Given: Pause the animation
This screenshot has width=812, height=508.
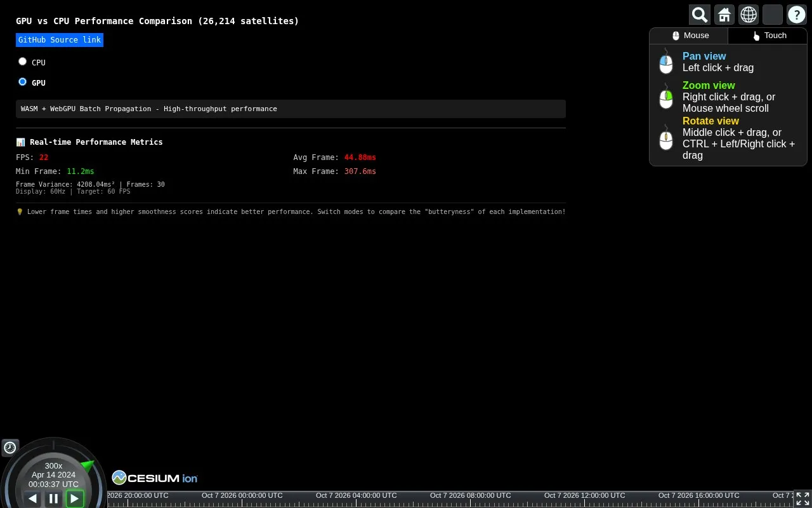Looking at the screenshot, I should [53, 498].
